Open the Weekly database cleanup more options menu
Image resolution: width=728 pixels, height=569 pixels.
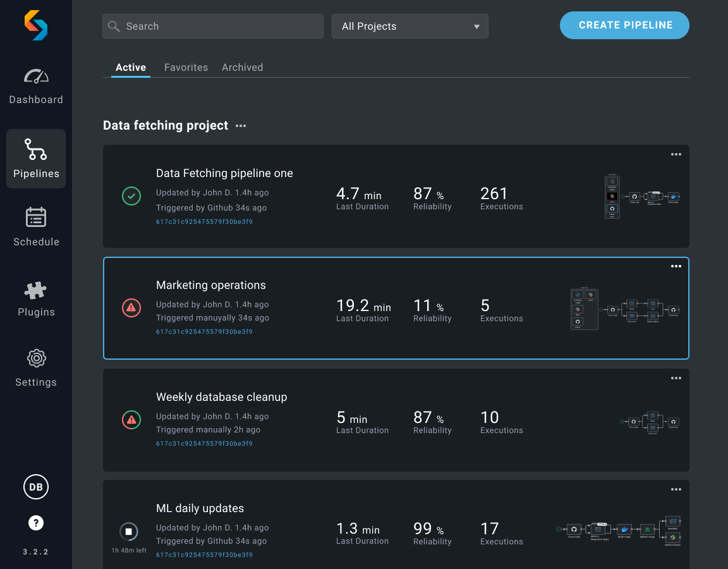click(x=676, y=378)
